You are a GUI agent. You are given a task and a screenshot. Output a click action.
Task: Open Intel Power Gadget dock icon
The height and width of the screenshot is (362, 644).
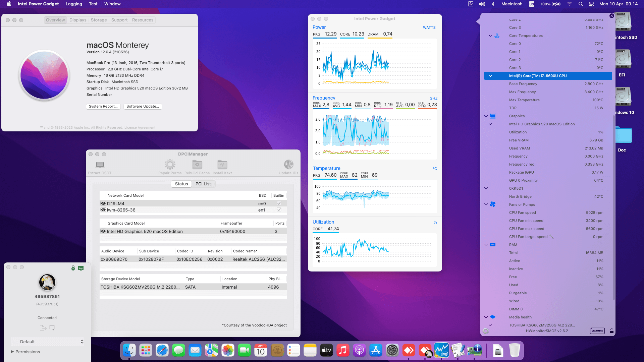441,351
